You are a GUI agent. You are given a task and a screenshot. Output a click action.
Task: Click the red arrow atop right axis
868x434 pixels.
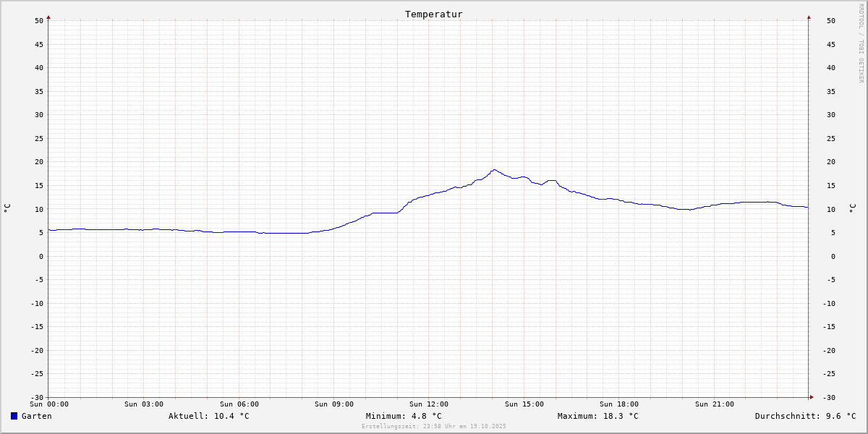[809, 17]
